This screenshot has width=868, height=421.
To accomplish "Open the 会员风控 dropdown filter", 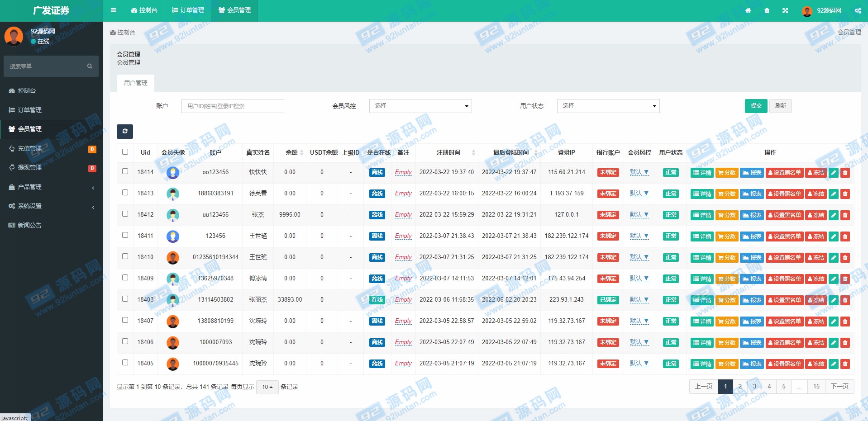I will [x=420, y=106].
